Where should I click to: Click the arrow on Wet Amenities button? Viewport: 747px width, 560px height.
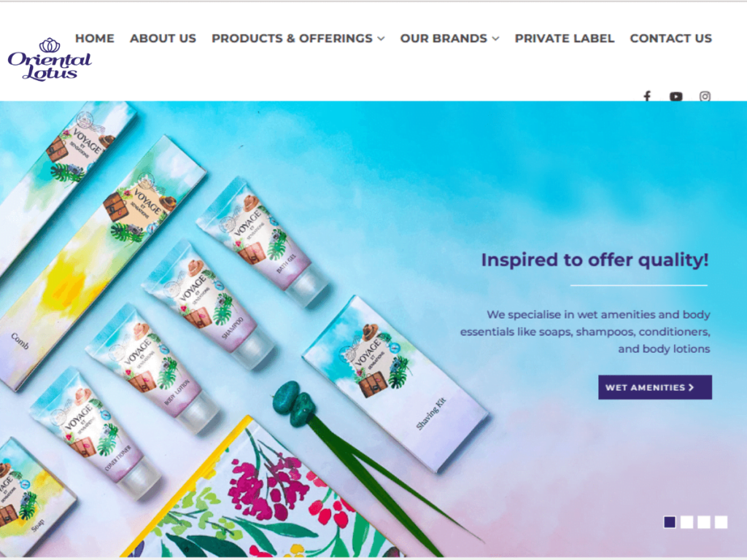pos(692,388)
